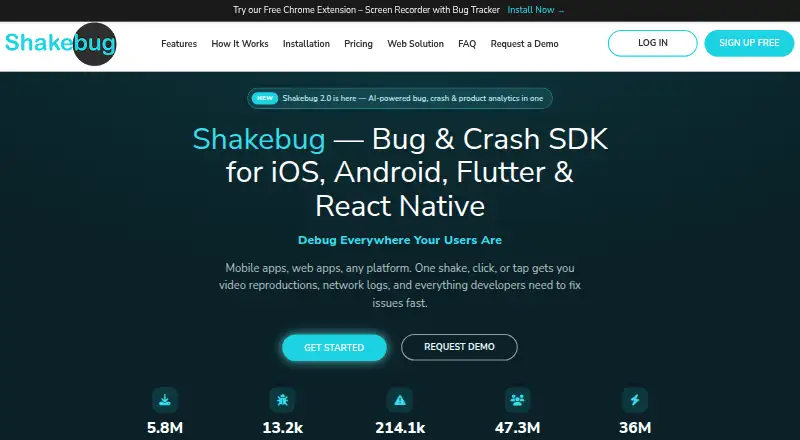Click the GET STARTED button
Screen dimensions: 800x440
click(x=334, y=348)
